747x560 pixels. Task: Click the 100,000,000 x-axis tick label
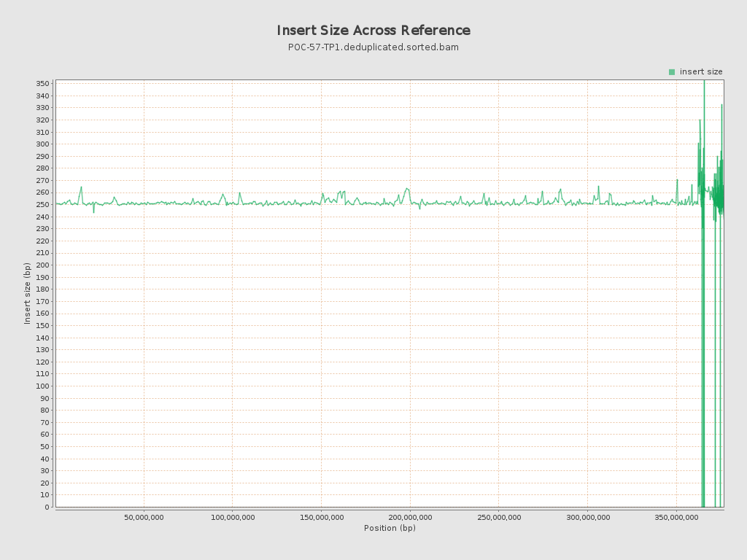233,518
